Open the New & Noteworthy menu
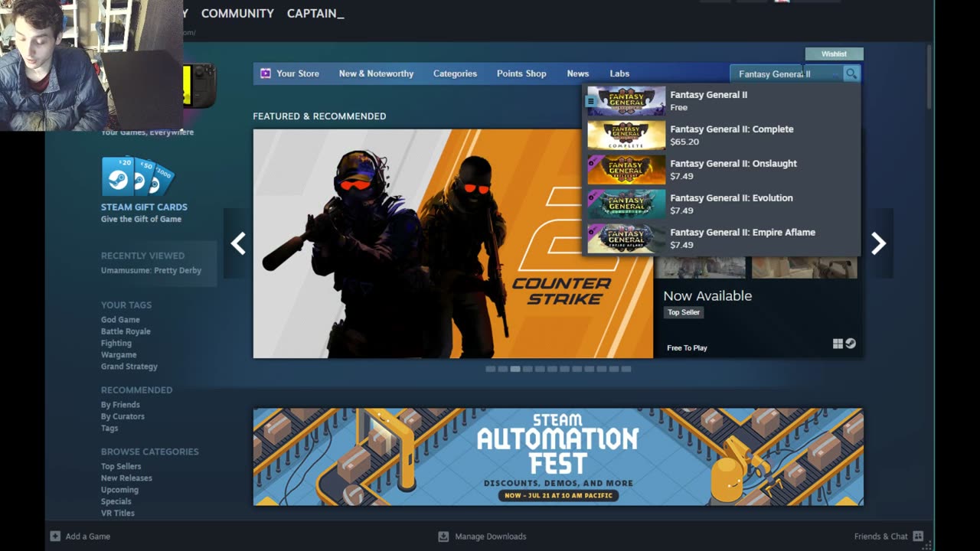The width and height of the screenshot is (980, 551). (376, 73)
